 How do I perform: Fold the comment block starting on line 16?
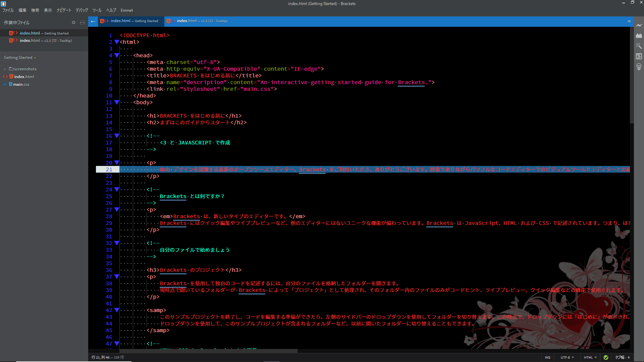coord(116,136)
